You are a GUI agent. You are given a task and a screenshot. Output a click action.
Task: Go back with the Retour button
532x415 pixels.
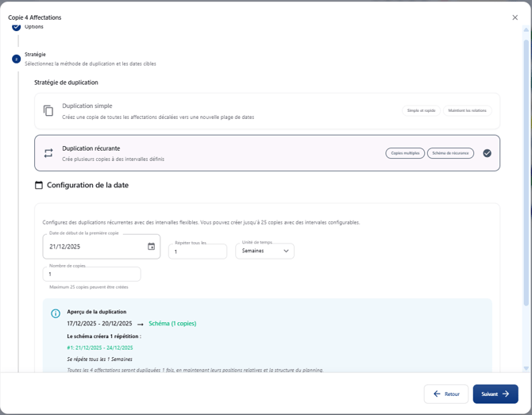coord(445,394)
